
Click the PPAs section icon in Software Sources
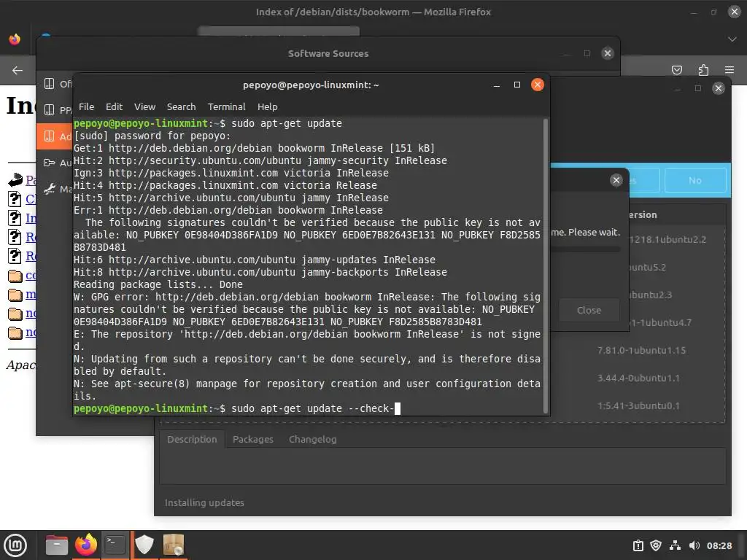click(x=49, y=110)
